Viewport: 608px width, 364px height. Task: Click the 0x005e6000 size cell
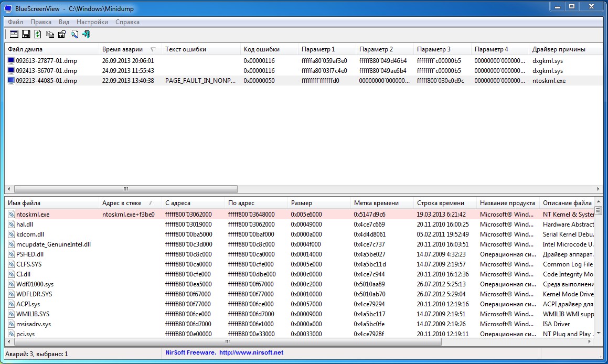point(306,215)
